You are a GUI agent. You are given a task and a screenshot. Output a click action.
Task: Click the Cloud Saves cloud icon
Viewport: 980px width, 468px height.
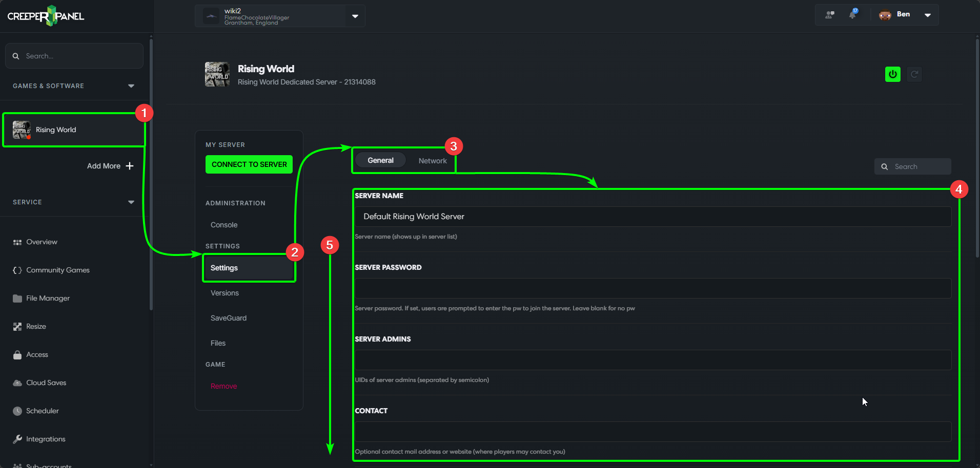point(17,383)
